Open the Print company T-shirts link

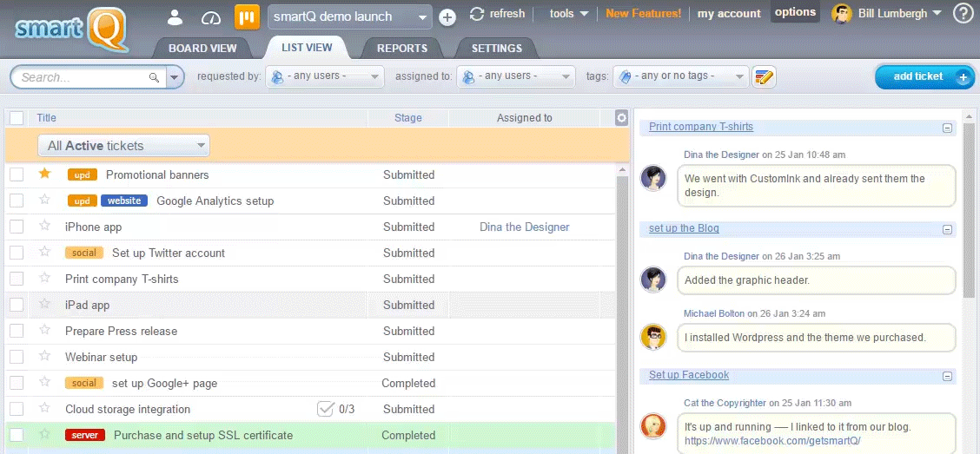click(700, 127)
